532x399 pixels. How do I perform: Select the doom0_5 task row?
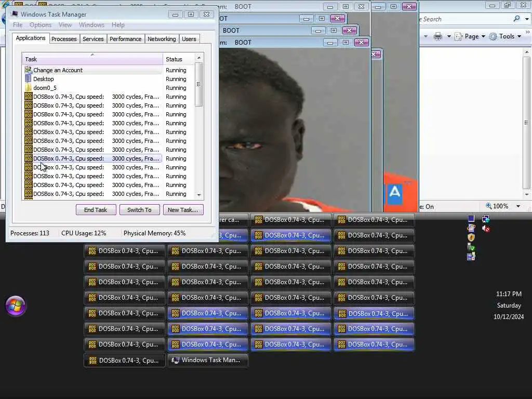(x=92, y=87)
